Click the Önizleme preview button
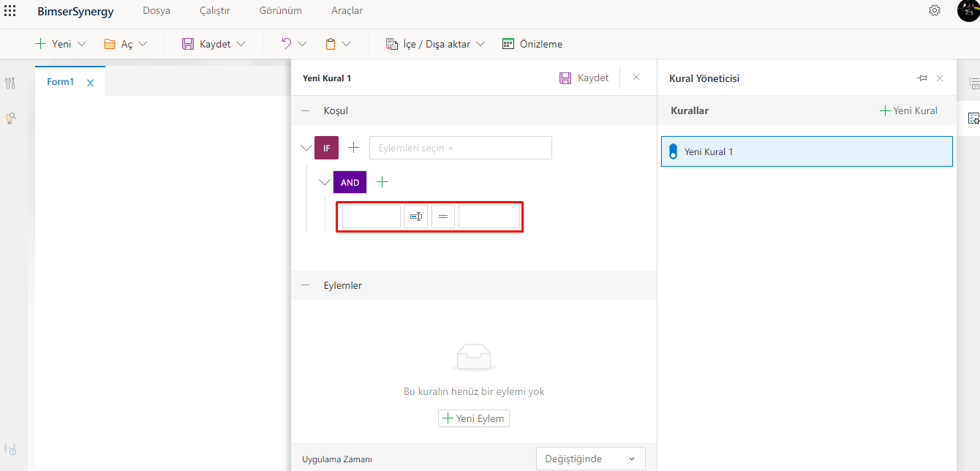Screen dimensions: 980x471 point(532,44)
